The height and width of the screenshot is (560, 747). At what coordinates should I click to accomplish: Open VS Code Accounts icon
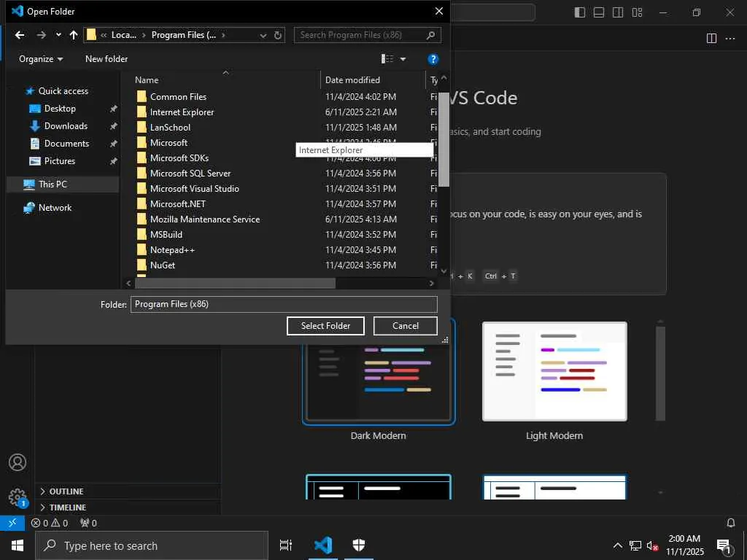18,462
